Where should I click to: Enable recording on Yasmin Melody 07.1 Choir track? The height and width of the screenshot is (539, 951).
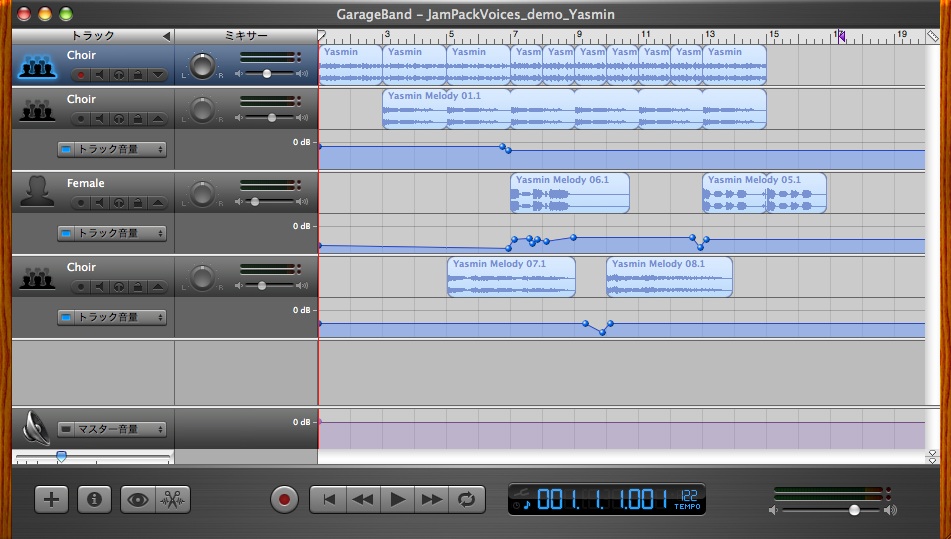click(81, 287)
